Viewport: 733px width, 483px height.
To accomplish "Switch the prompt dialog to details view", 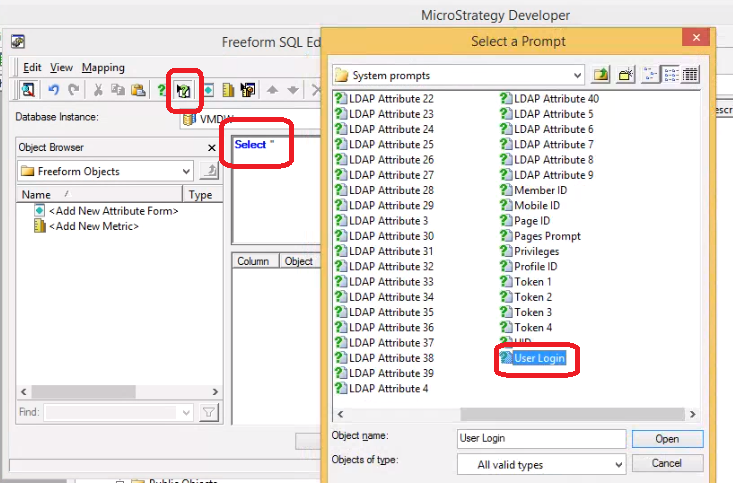I will [690, 74].
